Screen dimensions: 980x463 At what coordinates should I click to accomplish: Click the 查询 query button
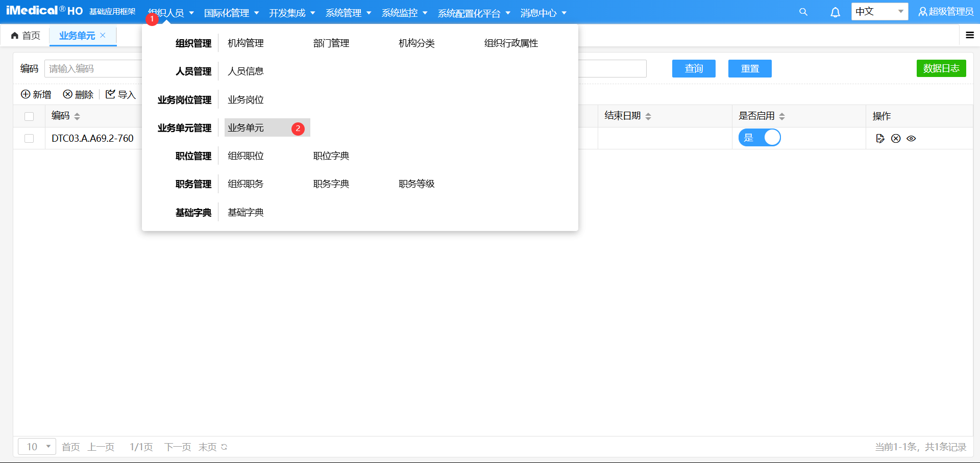(x=694, y=68)
